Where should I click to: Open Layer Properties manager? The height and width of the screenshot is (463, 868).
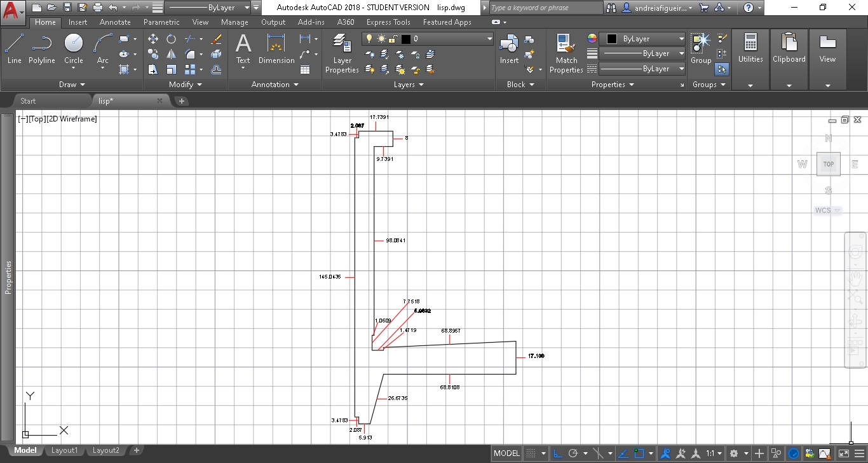pos(342,53)
